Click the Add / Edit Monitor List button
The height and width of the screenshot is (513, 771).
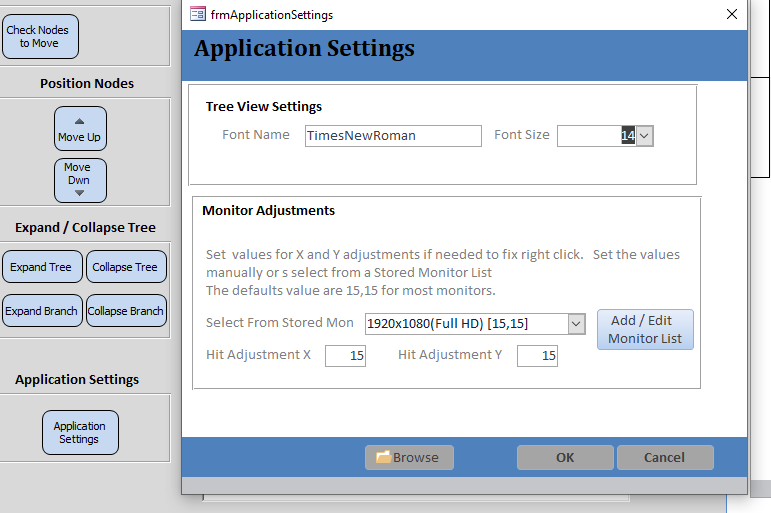point(645,330)
